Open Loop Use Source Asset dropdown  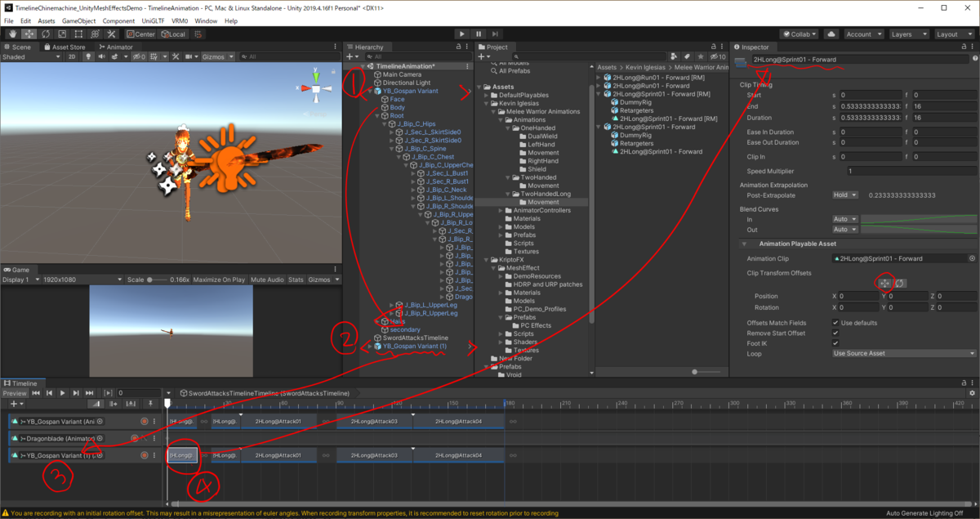(903, 353)
